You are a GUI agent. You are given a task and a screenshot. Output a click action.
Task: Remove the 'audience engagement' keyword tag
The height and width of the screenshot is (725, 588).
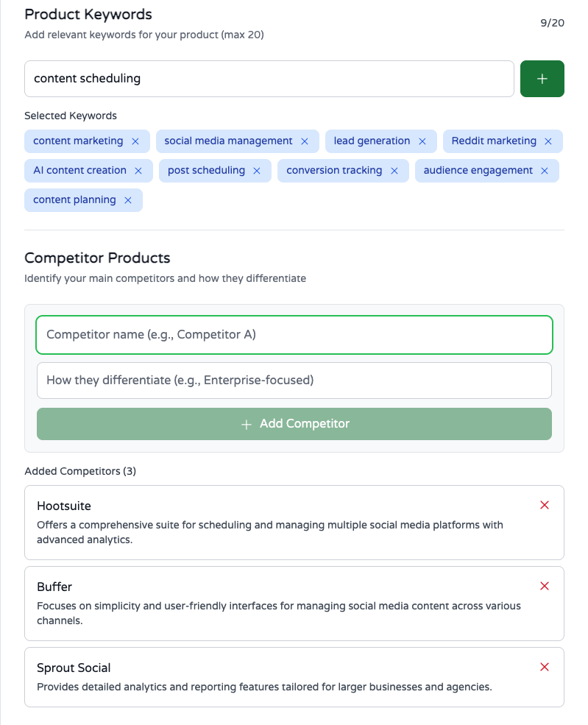[x=545, y=171]
